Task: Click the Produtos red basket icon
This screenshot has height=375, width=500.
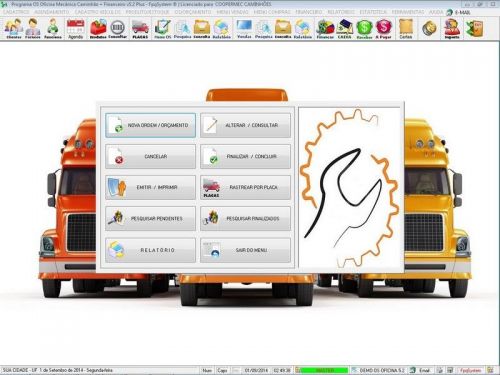Action: 98,29
